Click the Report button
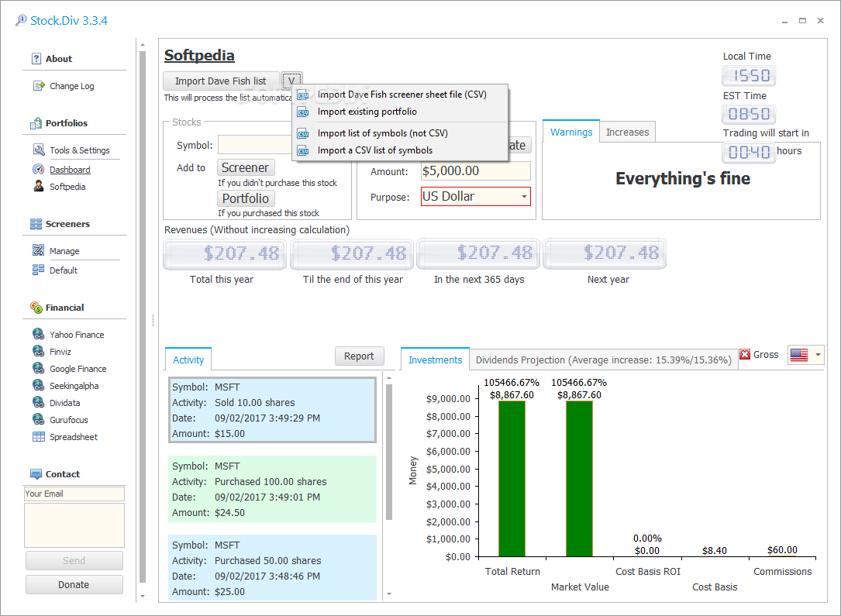Image resolution: width=841 pixels, height=616 pixels. coord(359,356)
